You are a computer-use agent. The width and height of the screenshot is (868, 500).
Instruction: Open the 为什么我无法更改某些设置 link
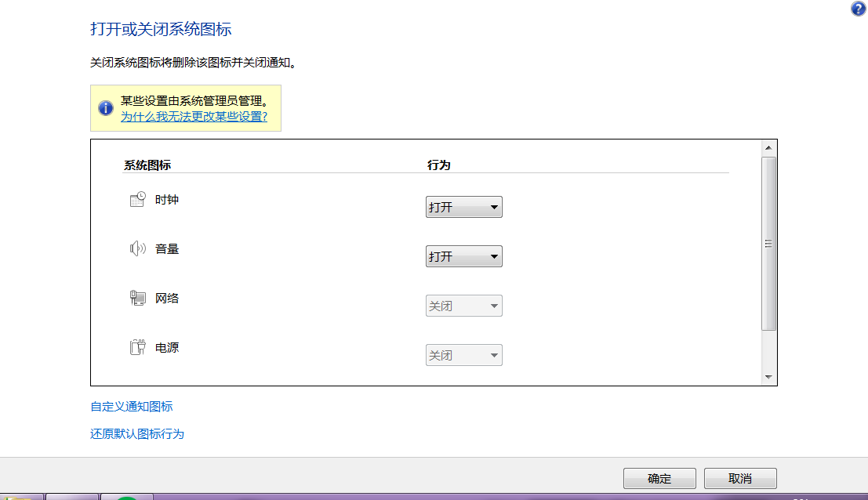click(194, 117)
